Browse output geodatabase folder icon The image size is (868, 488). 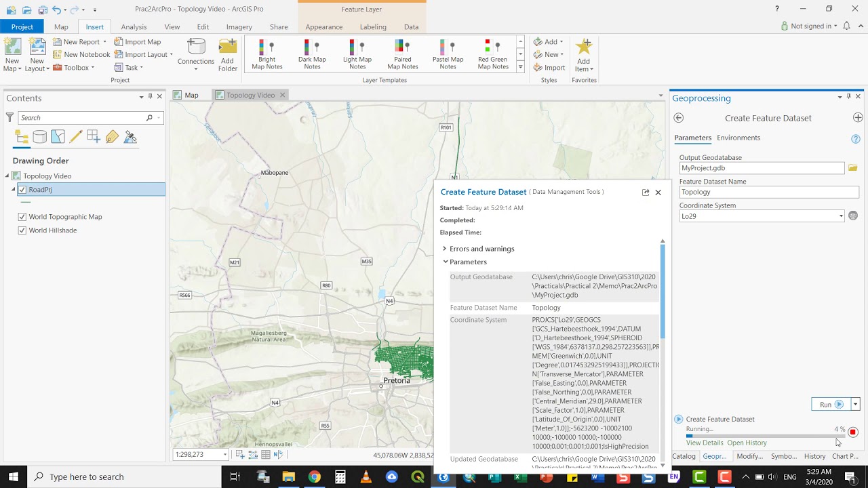(x=853, y=168)
